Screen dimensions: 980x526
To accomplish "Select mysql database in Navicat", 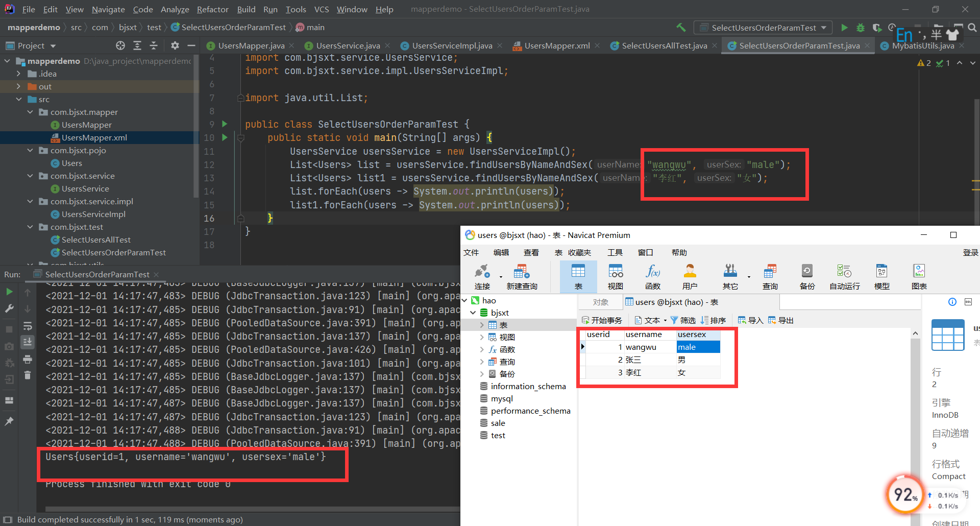I will pyautogui.click(x=502, y=398).
